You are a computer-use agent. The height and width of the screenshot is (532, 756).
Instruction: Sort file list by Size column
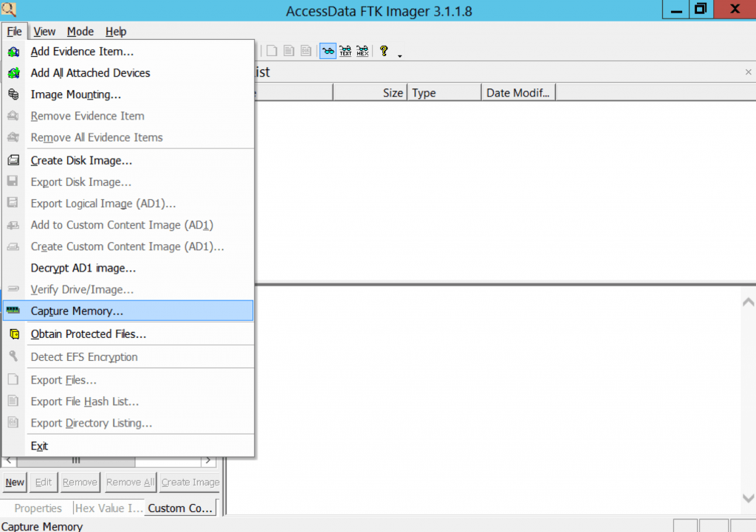(x=371, y=92)
